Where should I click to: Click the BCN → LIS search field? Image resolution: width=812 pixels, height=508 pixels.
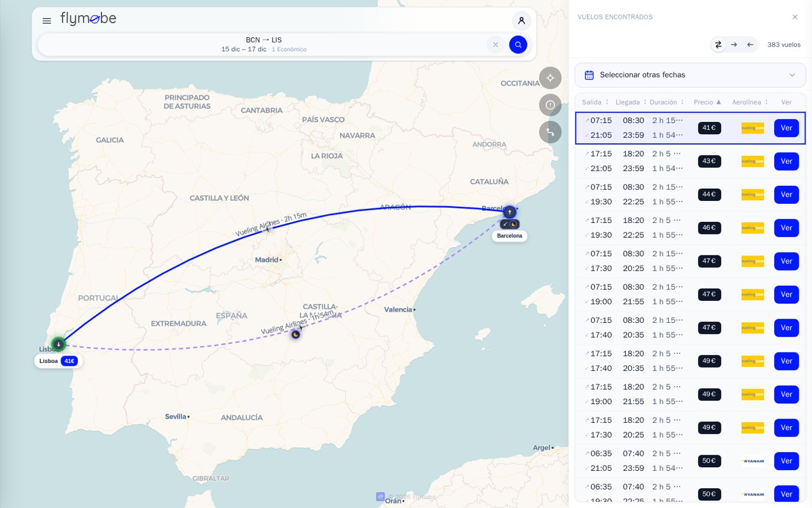coord(264,45)
